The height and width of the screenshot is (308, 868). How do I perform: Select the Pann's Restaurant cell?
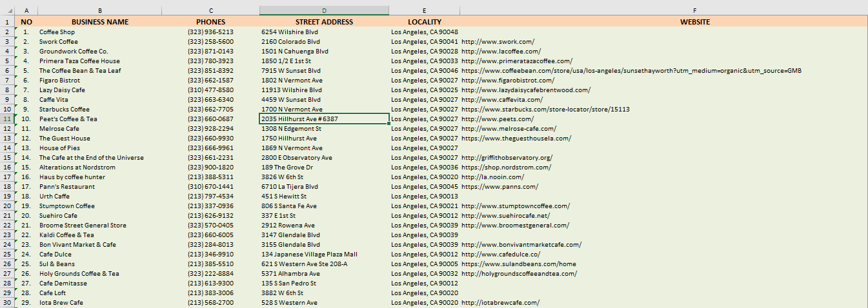[100, 186]
